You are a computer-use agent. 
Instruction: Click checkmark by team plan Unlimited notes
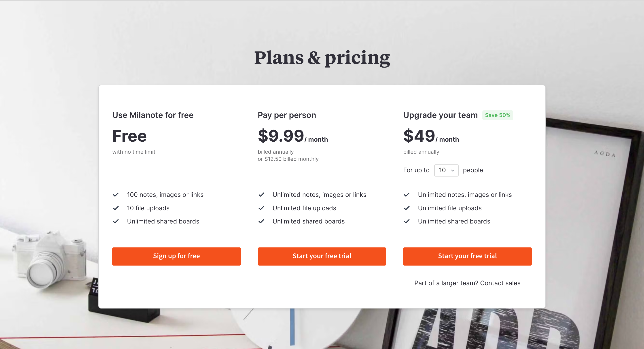pos(407,195)
